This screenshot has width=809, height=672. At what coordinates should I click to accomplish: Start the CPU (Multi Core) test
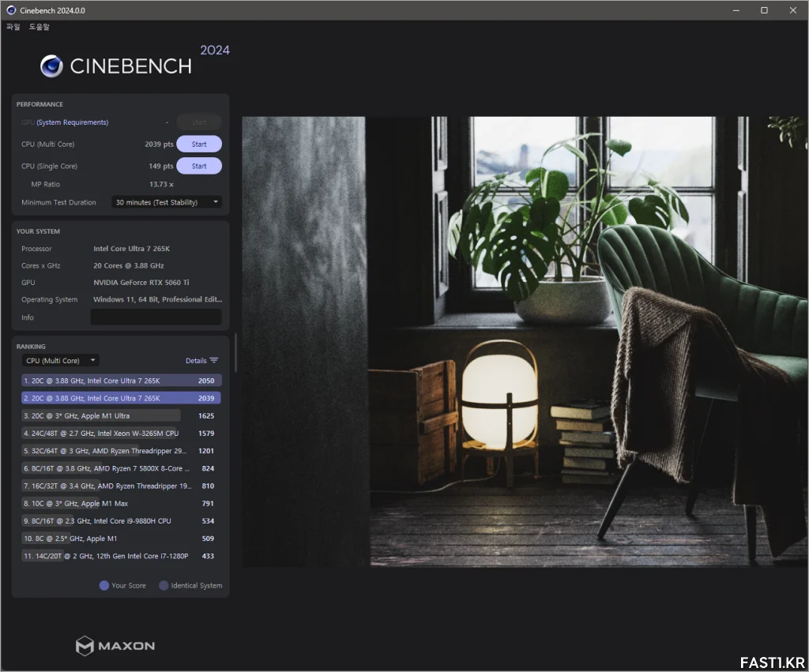tap(199, 145)
